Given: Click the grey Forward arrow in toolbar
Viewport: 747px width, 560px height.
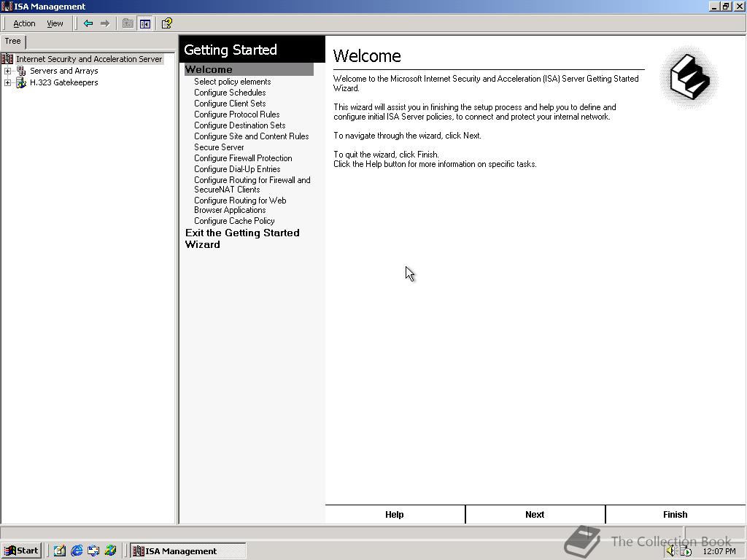Looking at the screenshot, I should coord(105,23).
